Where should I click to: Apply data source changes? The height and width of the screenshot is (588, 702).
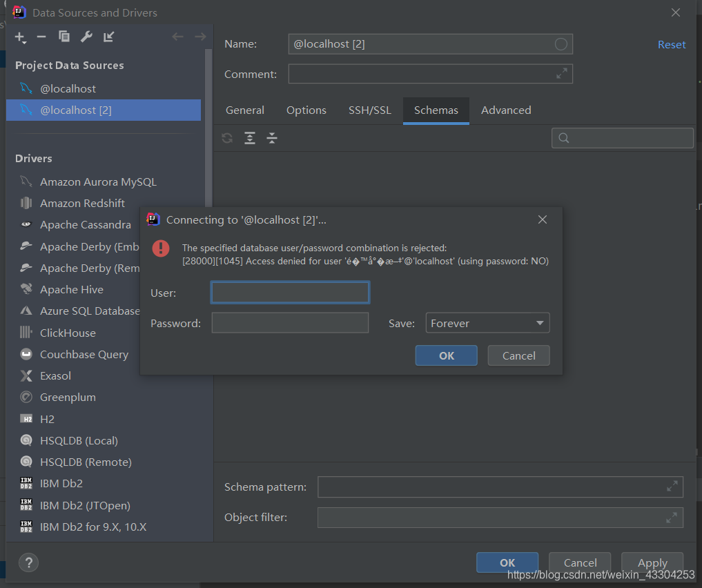[x=652, y=562]
